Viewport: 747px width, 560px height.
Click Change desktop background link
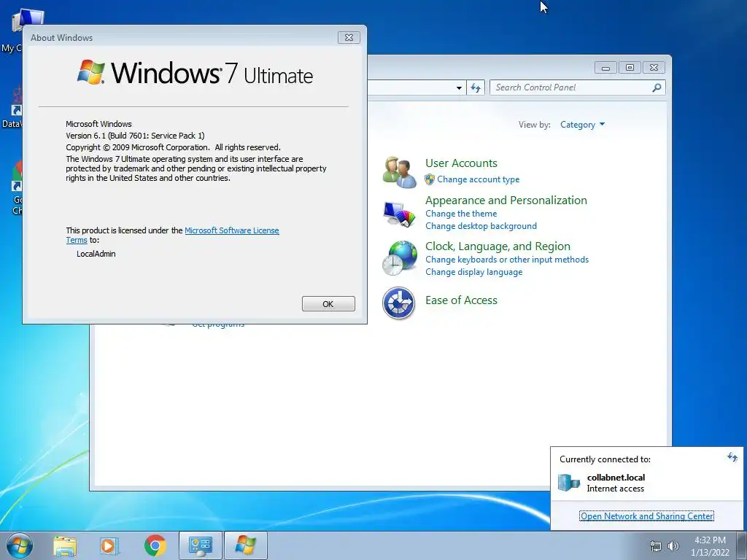(x=481, y=226)
